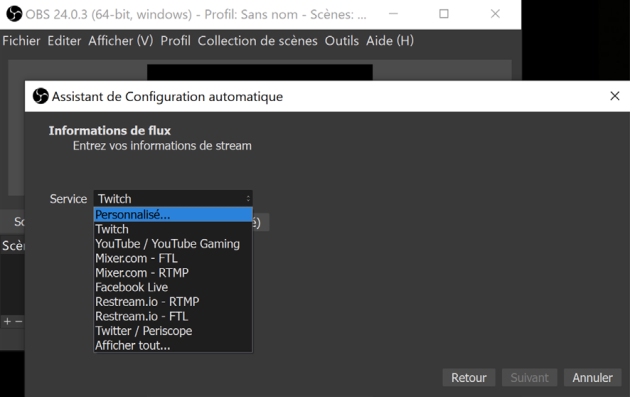Open the Fichier menu
The width and height of the screenshot is (630, 397).
(x=21, y=41)
